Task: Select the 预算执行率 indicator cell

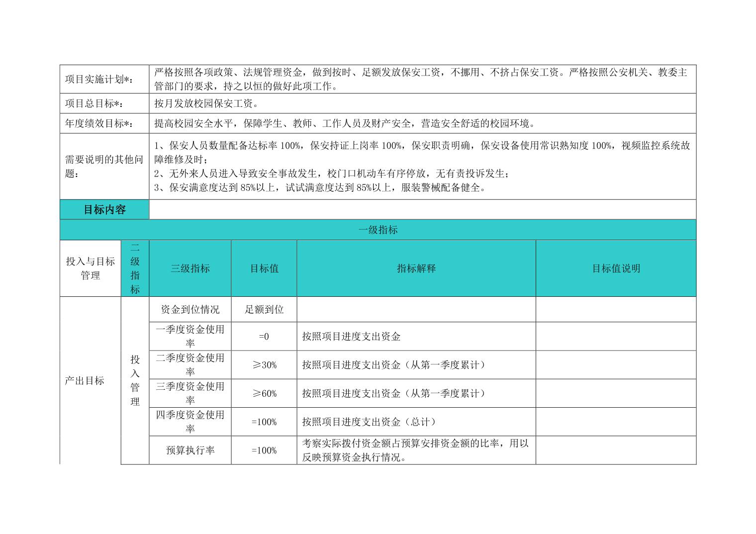Action: click(x=190, y=450)
